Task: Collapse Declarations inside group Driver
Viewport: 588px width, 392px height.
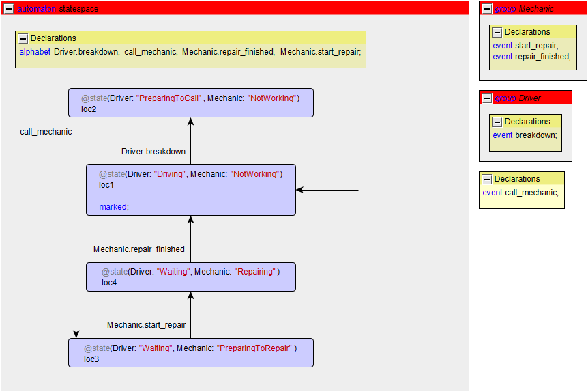Action: 497,122
